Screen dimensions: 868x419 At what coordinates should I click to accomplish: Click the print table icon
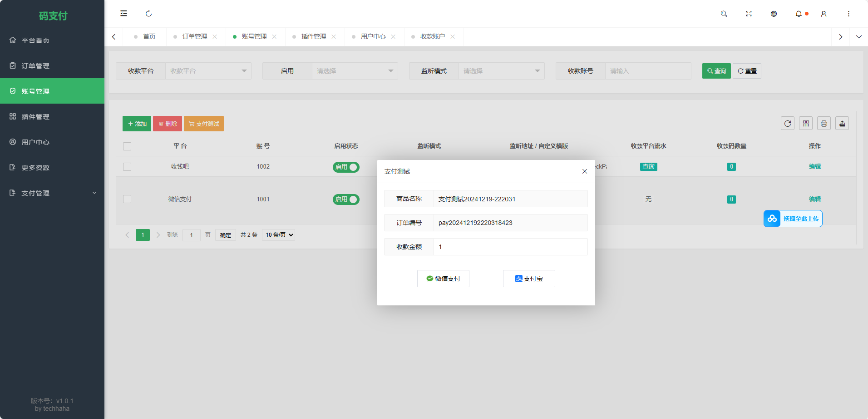click(x=824, y=123)
